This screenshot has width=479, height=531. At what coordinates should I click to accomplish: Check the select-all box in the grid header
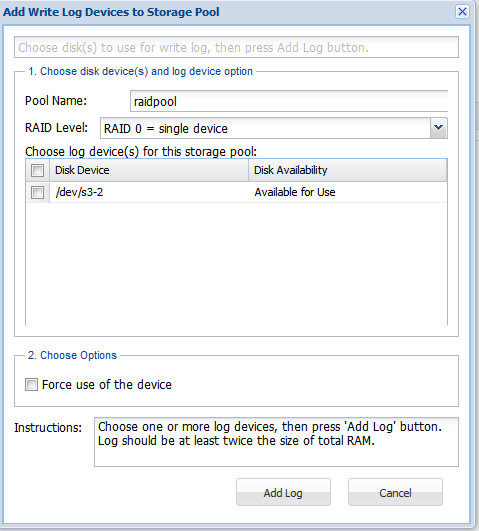[x=37, y=170]
